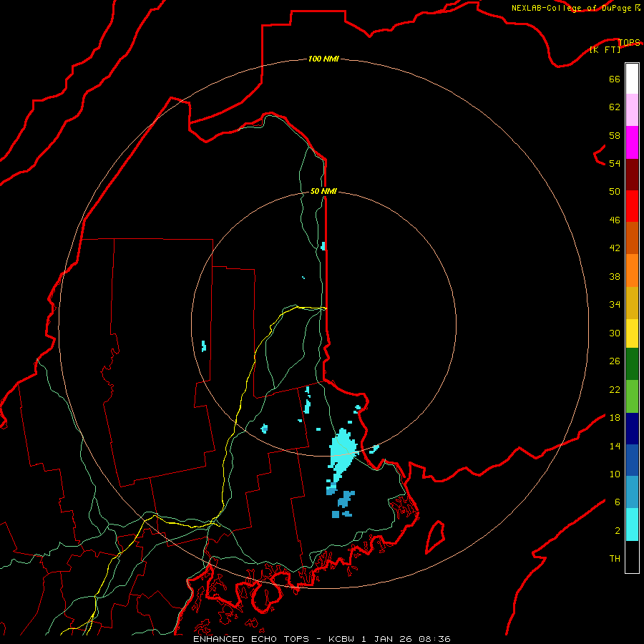Click the 42 legend value
Screen dimensions: 644x644
point(615,248)
